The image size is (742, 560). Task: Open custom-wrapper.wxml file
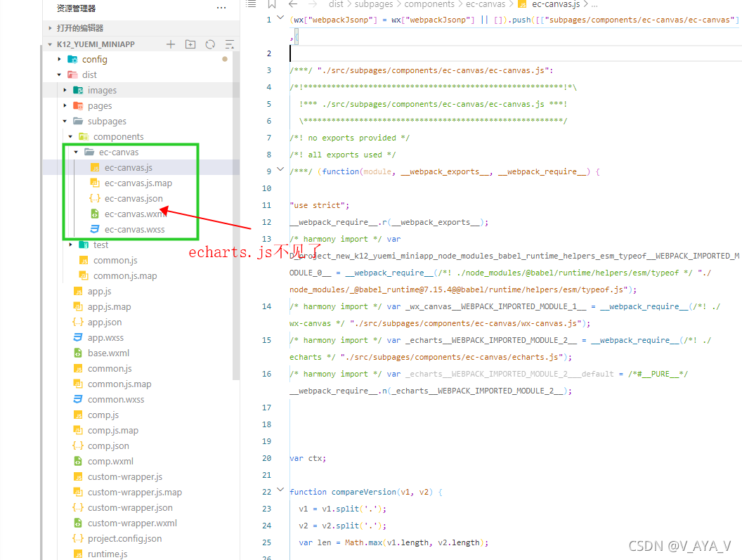point(132,523)
